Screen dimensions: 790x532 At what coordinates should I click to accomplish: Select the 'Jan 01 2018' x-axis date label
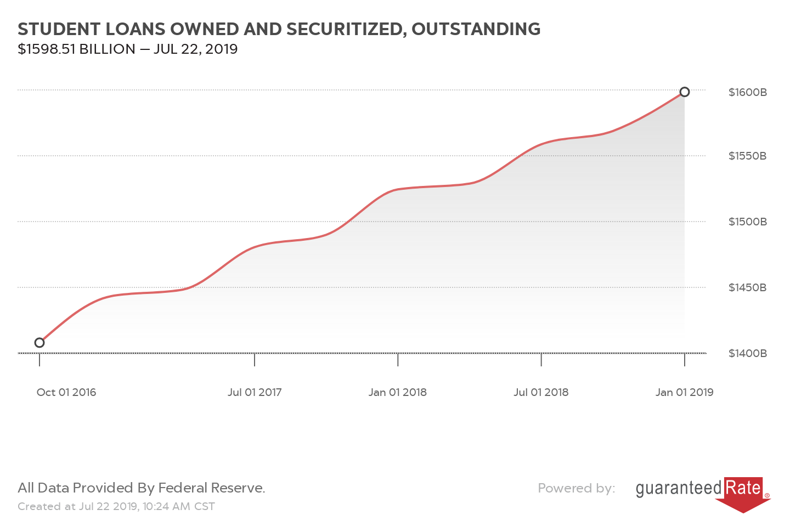pos(398,392)
